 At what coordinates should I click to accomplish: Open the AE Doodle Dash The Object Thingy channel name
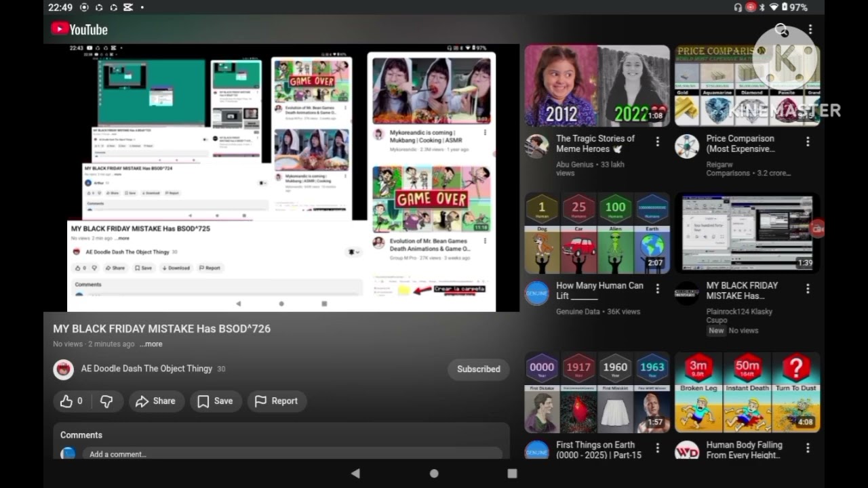(x=146, y=369)
